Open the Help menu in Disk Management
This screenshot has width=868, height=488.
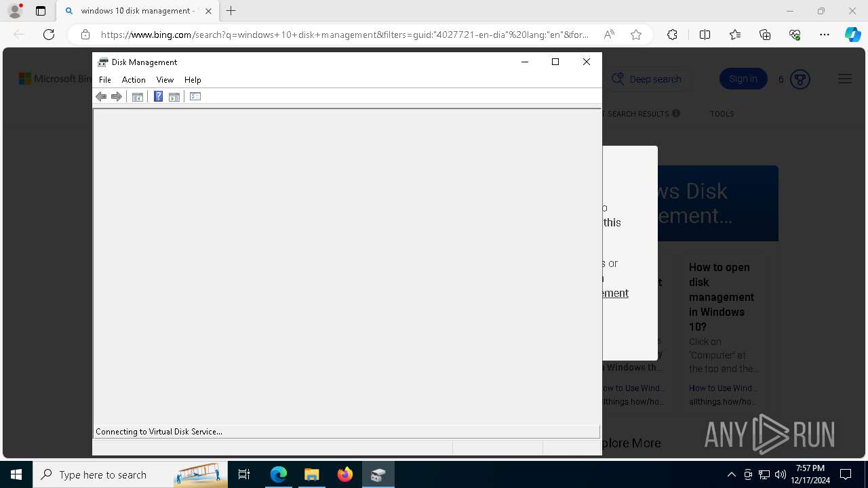(x=193, y=80)
